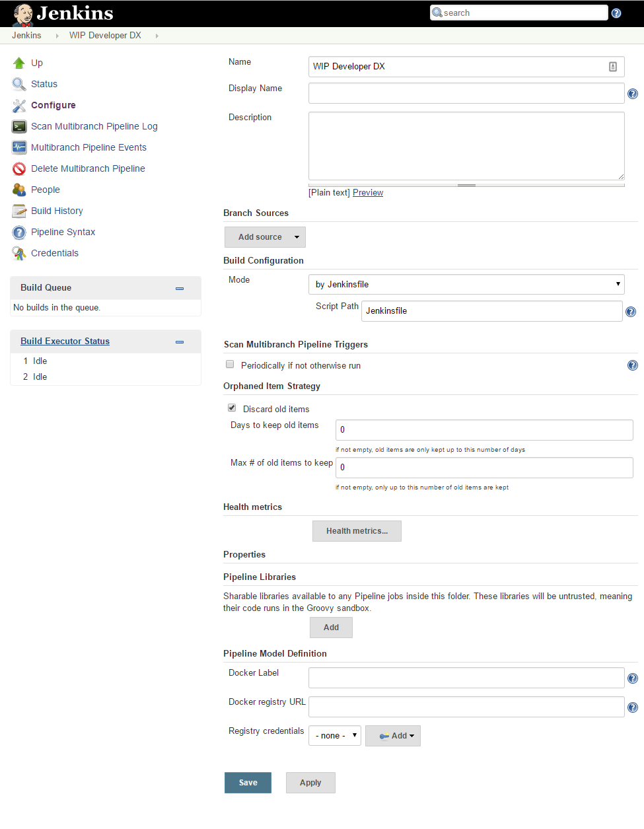Image resolution: width=644 pixels, height=829 pixels.
Task: Open the People page link
Action: (x=46, y=190)
